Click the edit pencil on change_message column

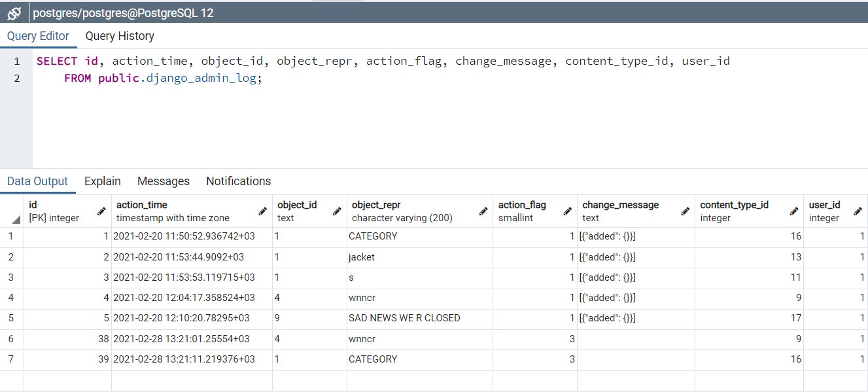coord(685,211)
